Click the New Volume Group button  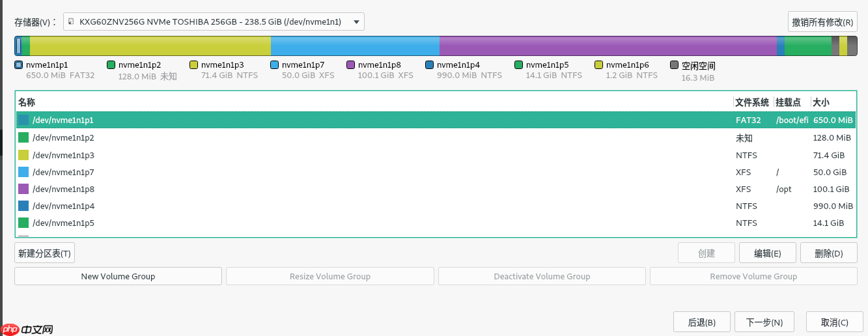click(x=118, y=276)
